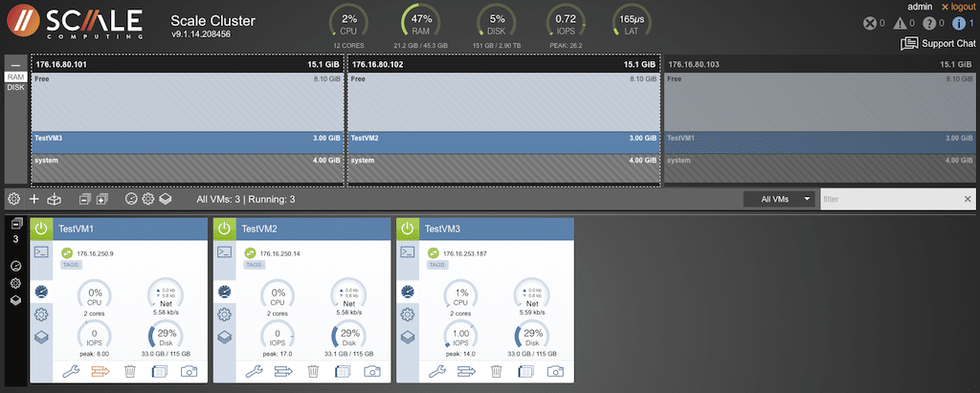Select node 176.16.80.103 header
980x393 pixels.
coord(818,64)
